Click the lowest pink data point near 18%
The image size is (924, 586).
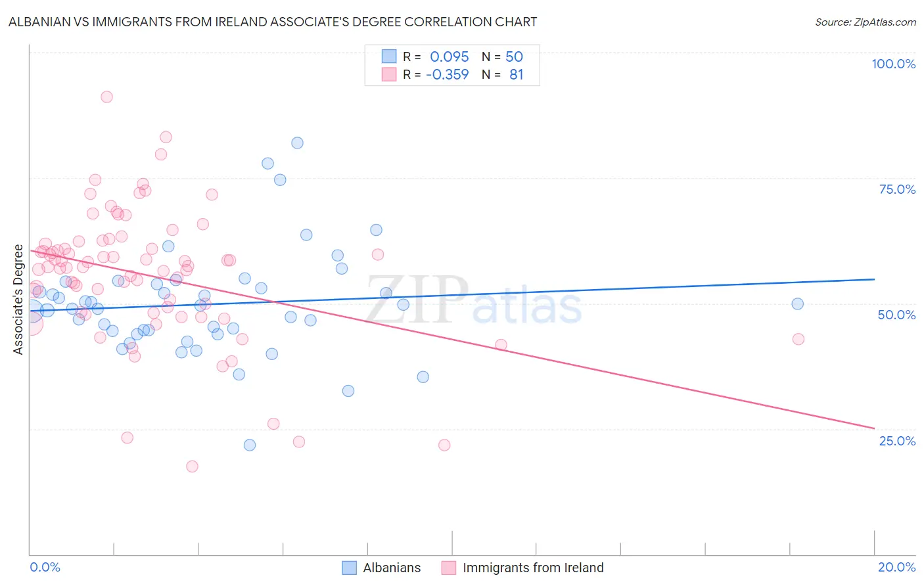tap(192, 466)
